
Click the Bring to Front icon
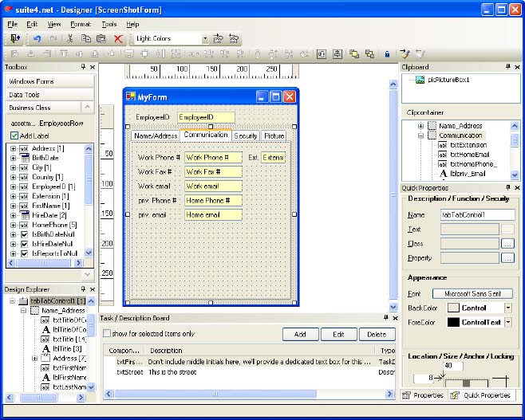coord(353,54)
